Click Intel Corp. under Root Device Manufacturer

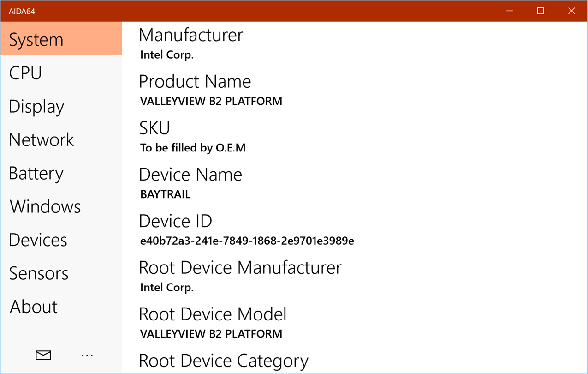pos(166,288)
